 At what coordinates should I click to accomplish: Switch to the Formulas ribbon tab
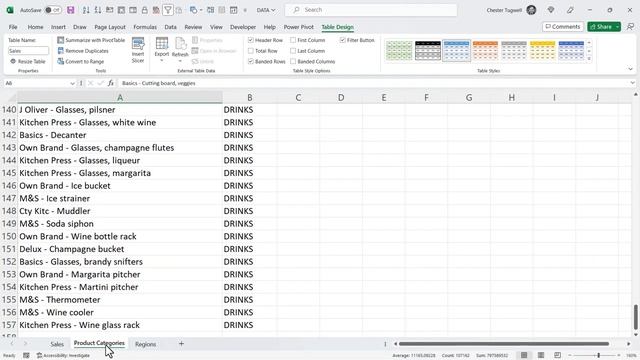[145, 27]
